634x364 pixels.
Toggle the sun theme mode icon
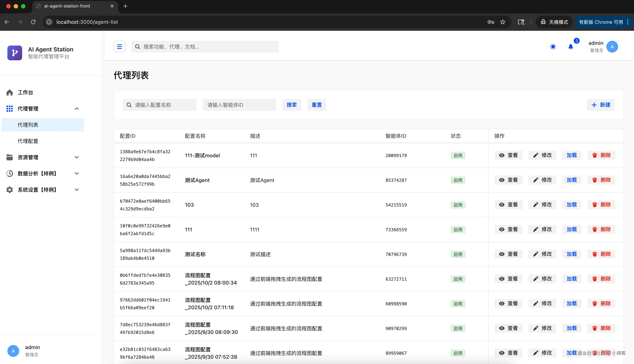coord(553,46)
